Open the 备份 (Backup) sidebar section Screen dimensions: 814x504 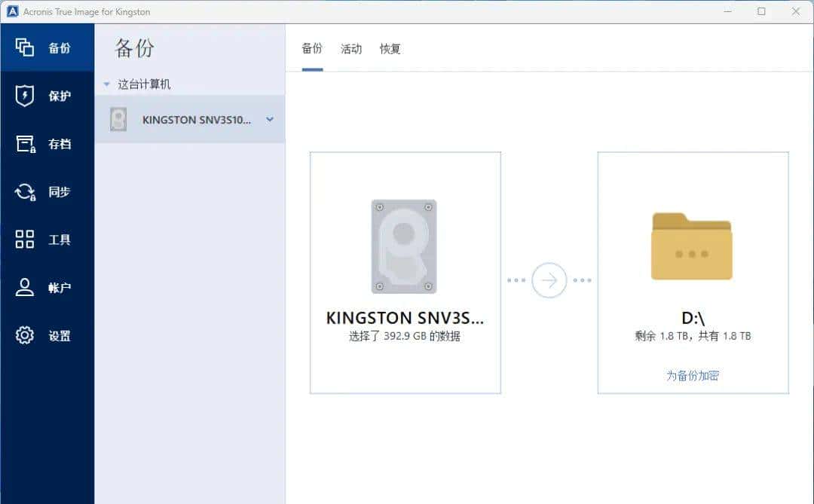pyautogui.click(x=47, y=47)
